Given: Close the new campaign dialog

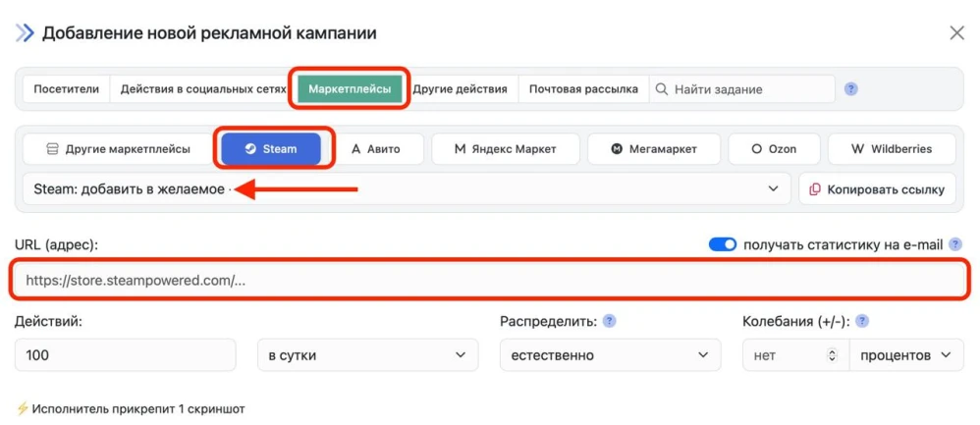Looking at the screenshot, I should (x=956, y=33).
